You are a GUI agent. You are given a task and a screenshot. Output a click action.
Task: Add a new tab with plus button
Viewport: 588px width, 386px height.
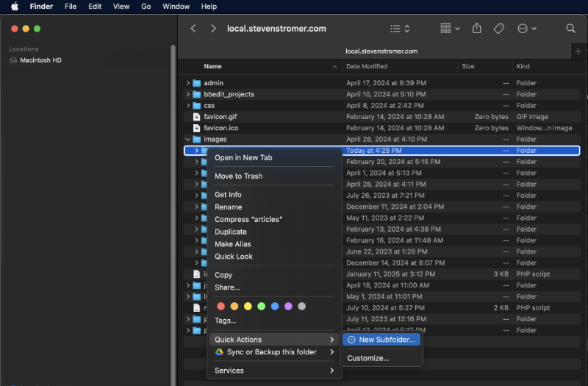tap(578, 51)
